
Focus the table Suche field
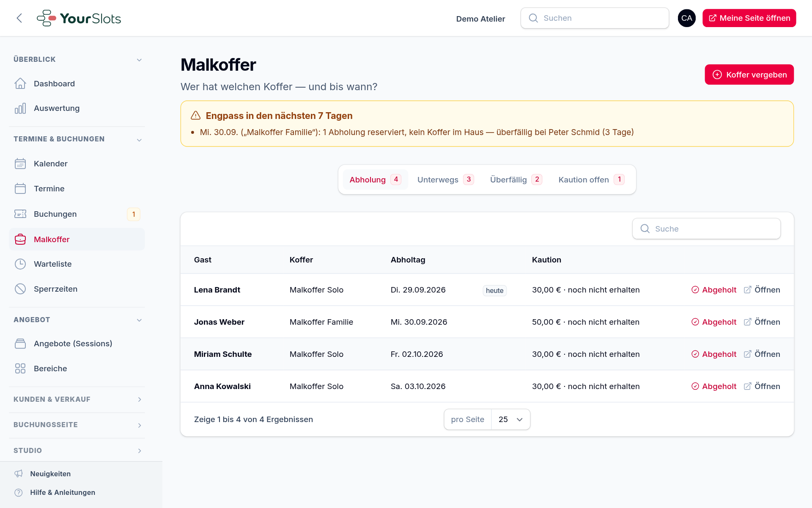(x=706, y=229)
